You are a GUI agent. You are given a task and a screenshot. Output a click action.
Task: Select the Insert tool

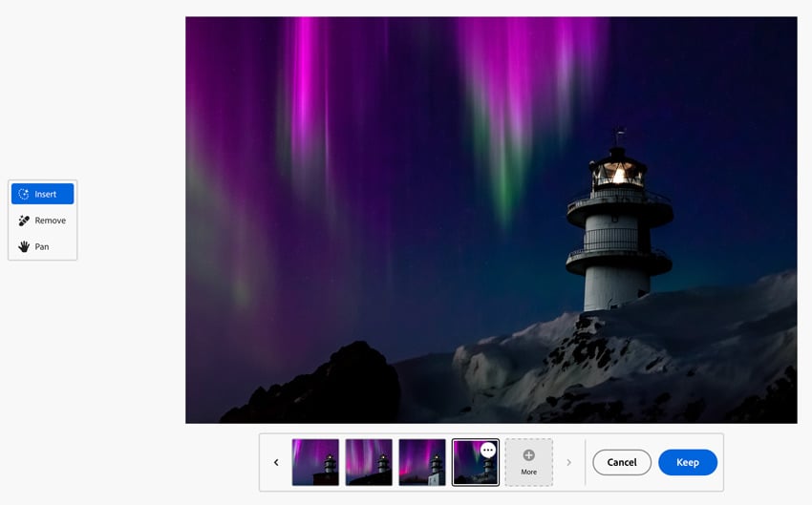tap(42, 194)
